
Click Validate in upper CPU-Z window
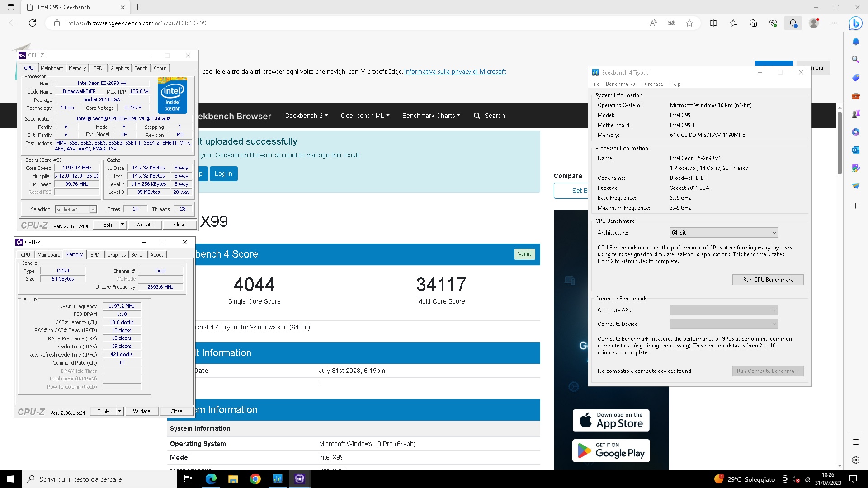145,225
